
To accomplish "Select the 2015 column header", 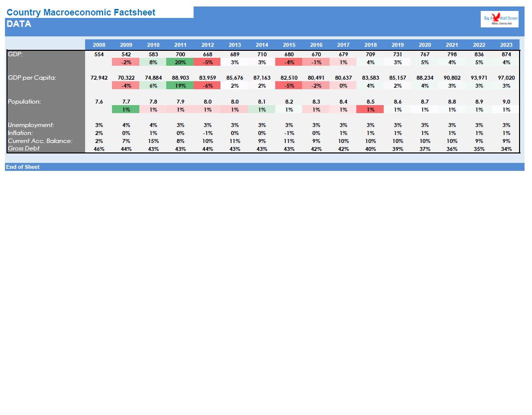I will pos(289,44).
